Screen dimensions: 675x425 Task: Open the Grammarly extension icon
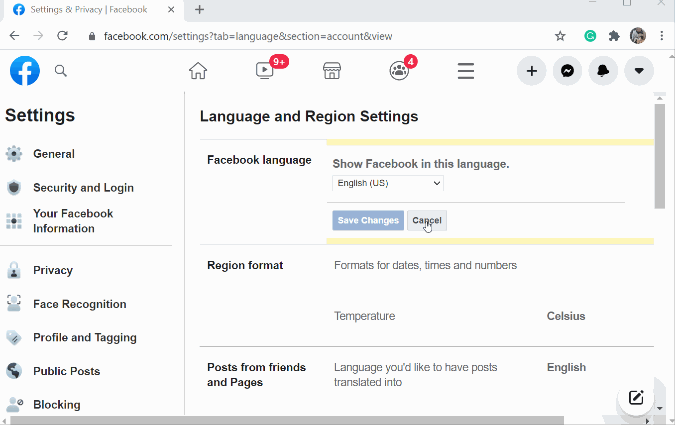[590, 36]
